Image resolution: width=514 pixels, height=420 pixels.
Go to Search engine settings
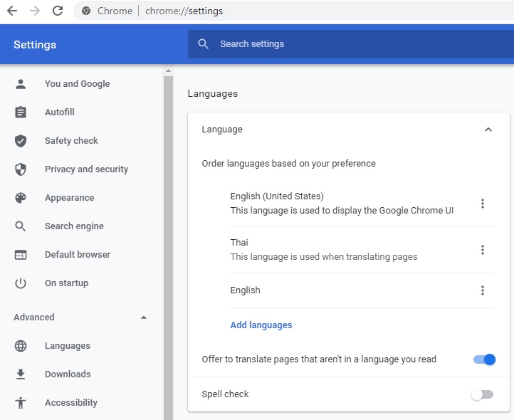[x=74, y=226]
